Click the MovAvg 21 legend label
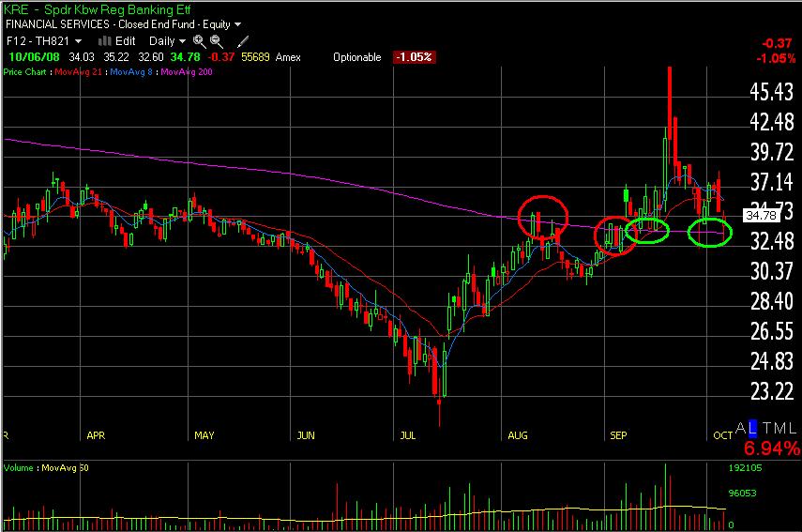The image size is (802, 532). coord(78,72)
